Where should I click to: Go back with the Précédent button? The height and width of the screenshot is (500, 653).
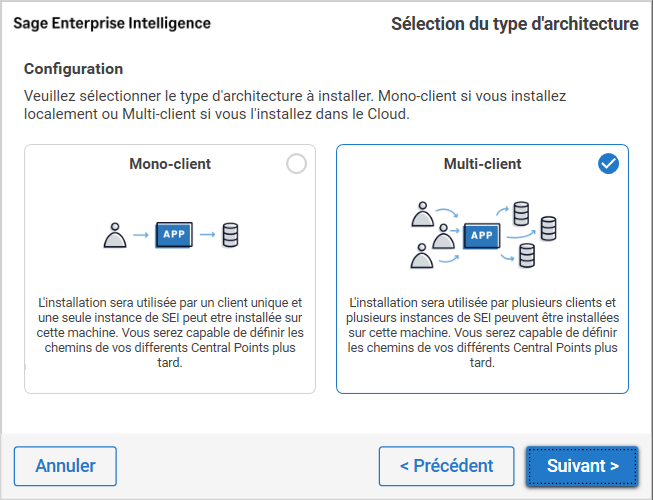(446, 466)
